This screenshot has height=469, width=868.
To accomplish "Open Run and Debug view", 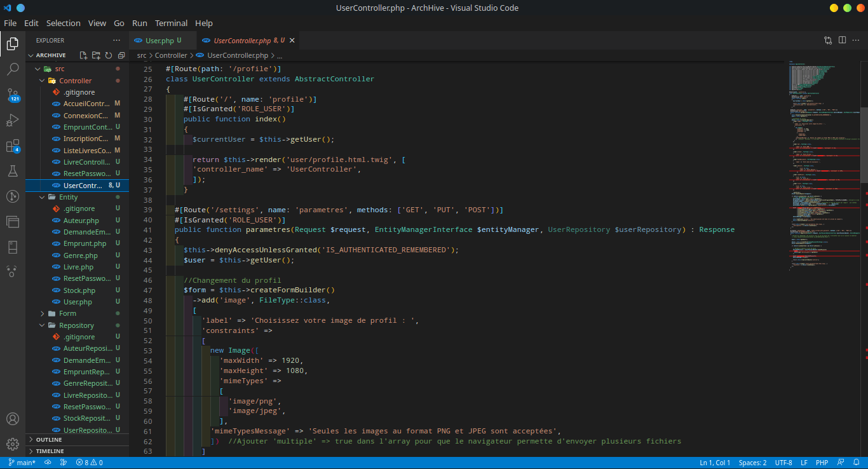I will [13, 120].
